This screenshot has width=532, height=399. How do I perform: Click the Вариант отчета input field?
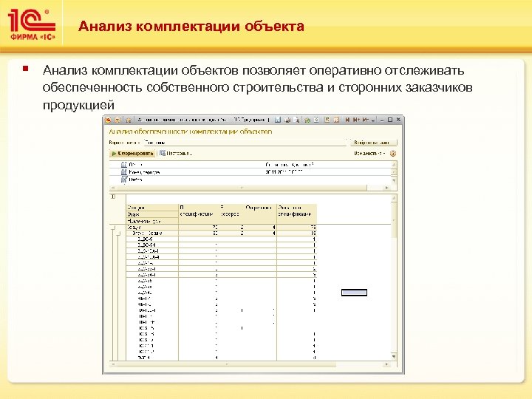point(245,143)
